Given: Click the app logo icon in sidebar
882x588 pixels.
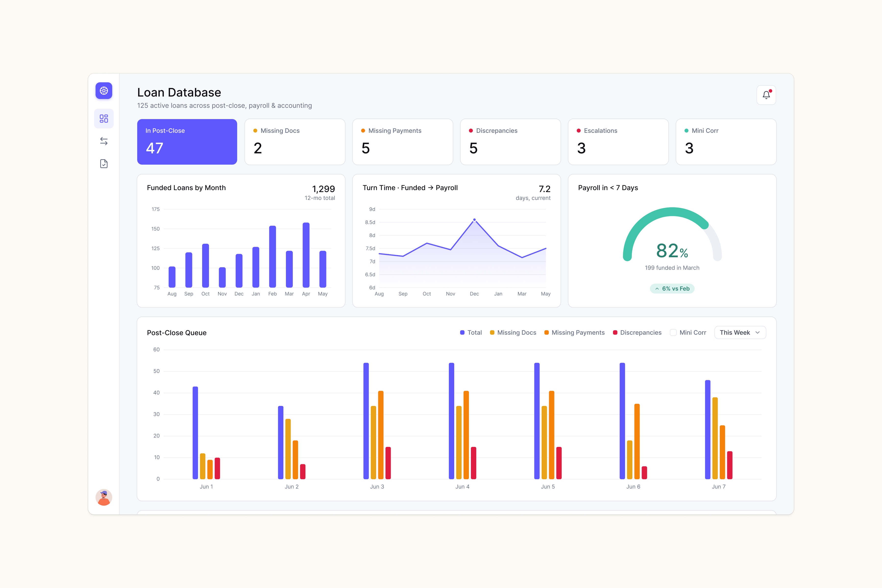Looking at the screenshot, I should (x=104, y=91).
